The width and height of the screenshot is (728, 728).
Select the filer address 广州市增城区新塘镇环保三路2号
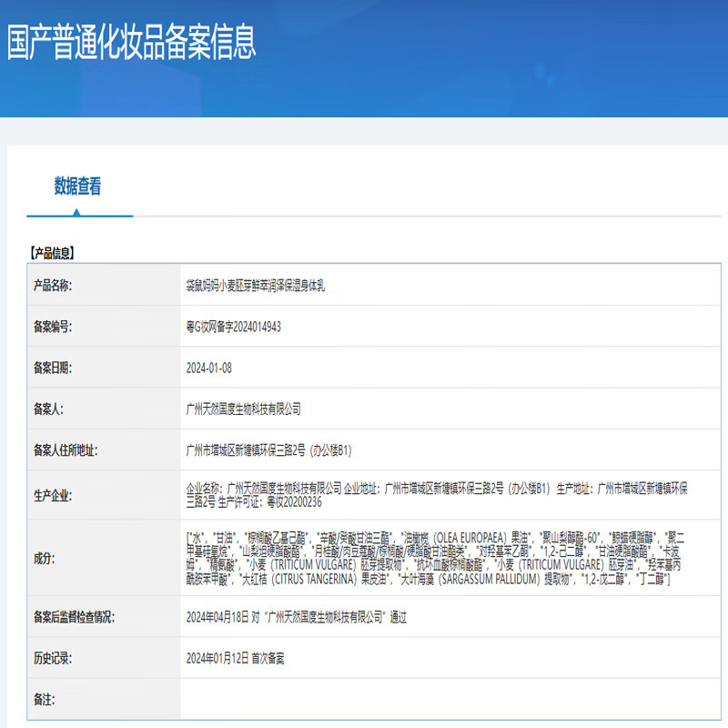coord(268,450)
